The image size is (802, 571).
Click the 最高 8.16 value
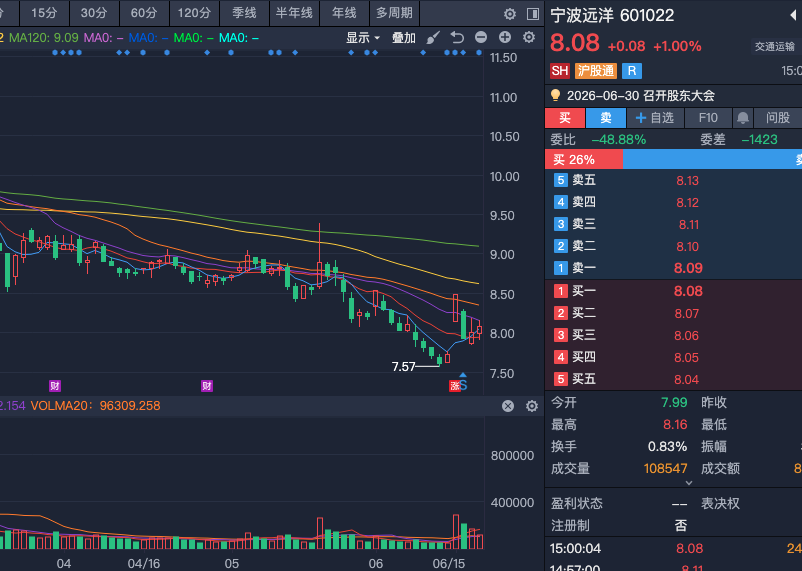coord(675,425)
